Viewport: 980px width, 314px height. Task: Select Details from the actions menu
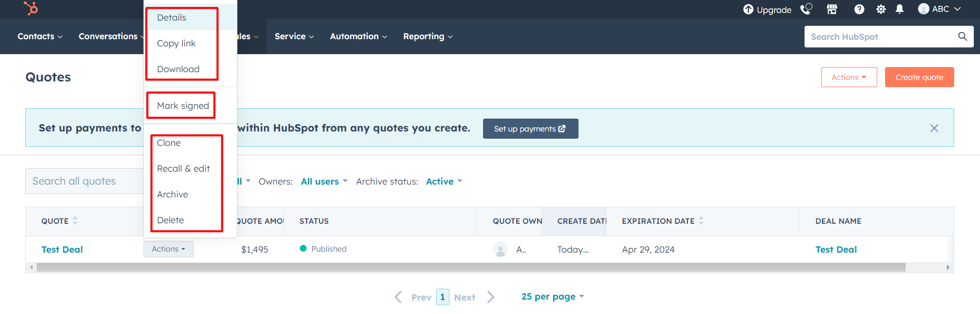point(190,18)
